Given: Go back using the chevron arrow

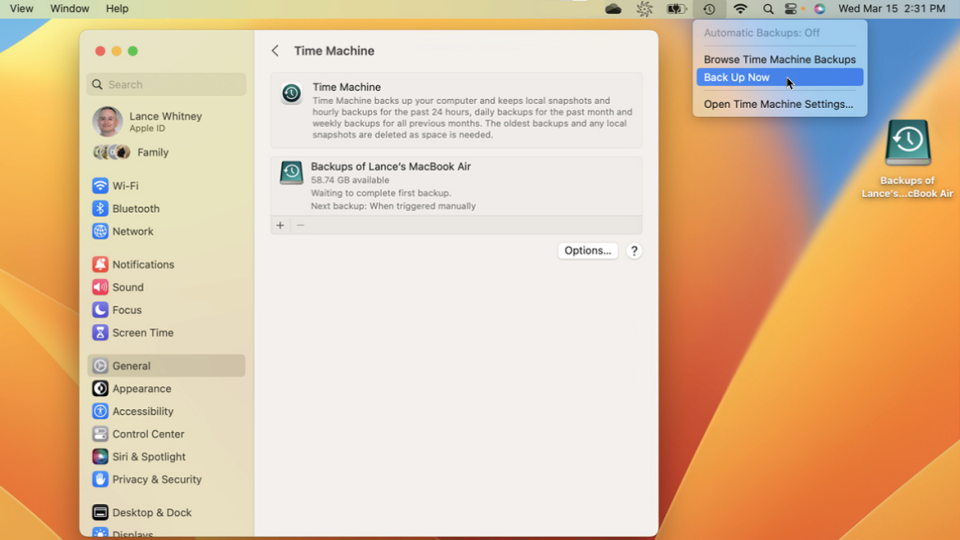Looking at the screenshot, I should (x=275, y=51).
